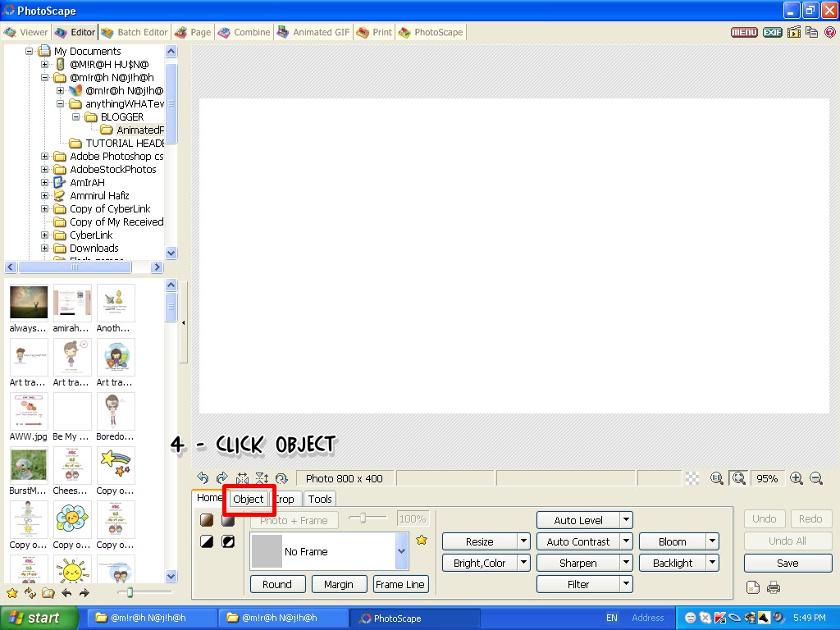Image resolution: width=840 pixels, height=630 pixels.
Task: Click the redo arrow icon above the Home tab
Action: (x=221, y=478)
